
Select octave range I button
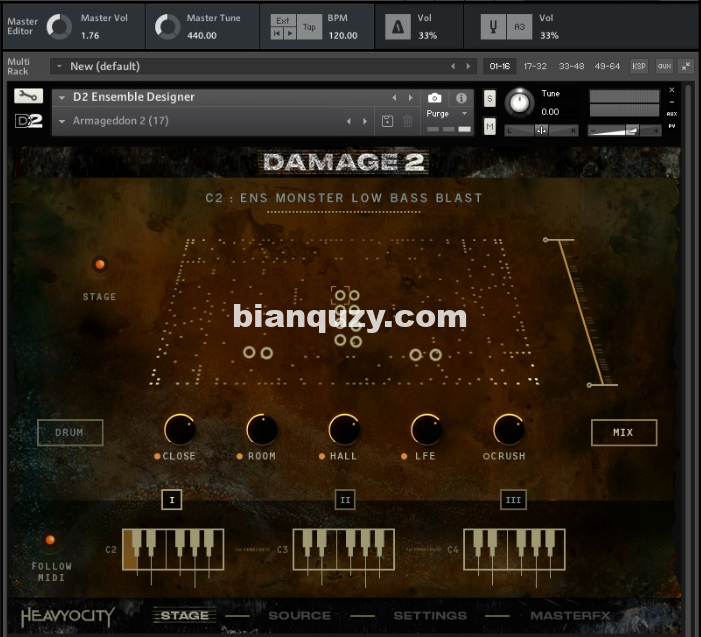tap(172, 500)
